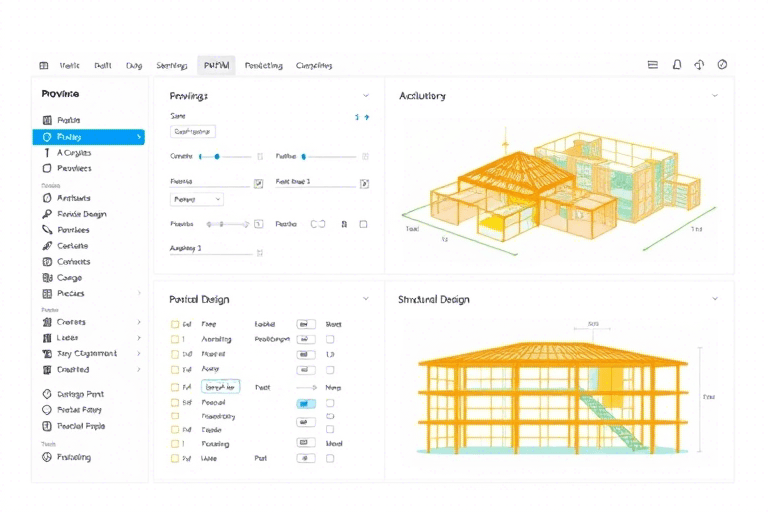
Task: Open the Pendeting tab
Action: (263, 66)
